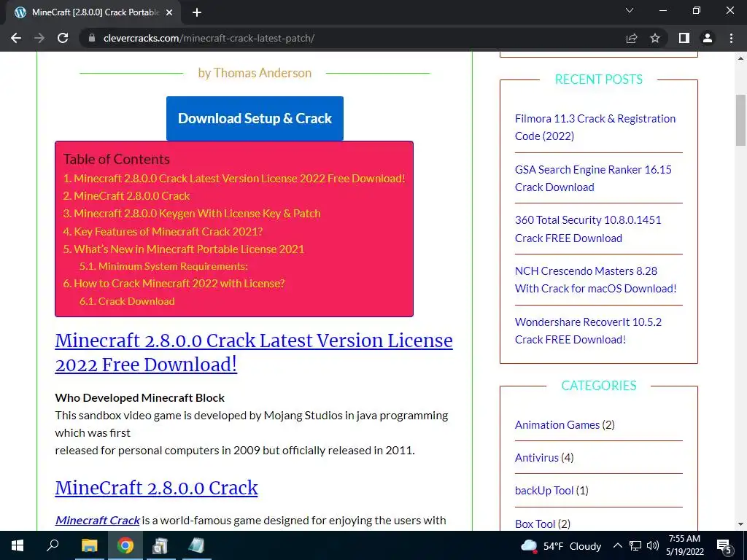This screenshot has height=560, width=747.
Task: Open the Box Tool category
Action: pyautogui.click(x=535, y=524)
